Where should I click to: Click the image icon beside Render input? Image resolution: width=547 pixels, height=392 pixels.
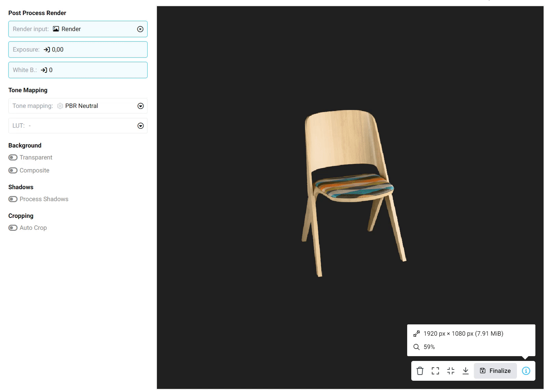coord(56,29)
